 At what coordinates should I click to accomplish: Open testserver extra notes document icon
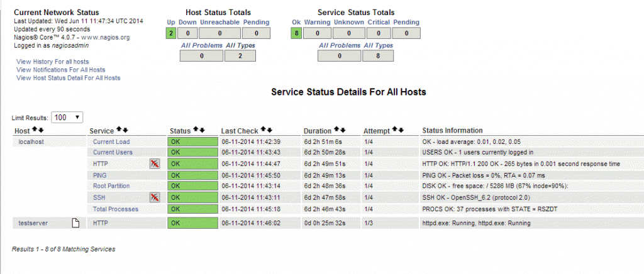click(x=75, y=223)
